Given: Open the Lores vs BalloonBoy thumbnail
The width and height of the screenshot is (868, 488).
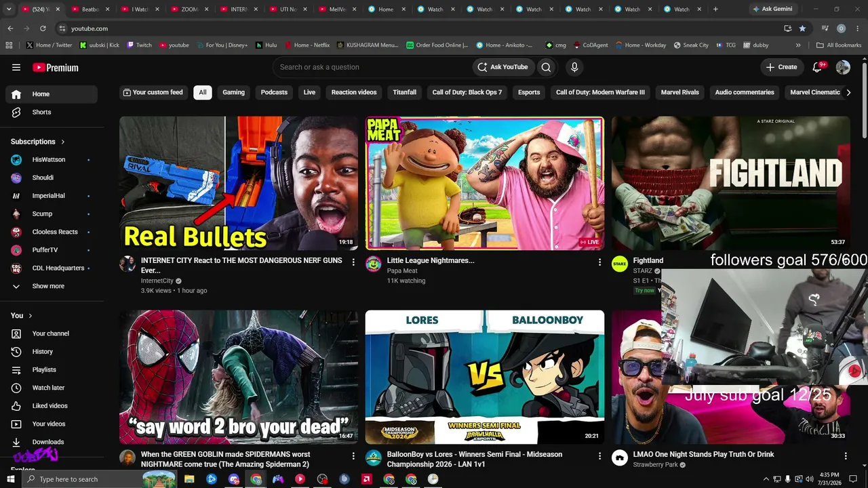Looking at the screenshot, I should point(485,377).
